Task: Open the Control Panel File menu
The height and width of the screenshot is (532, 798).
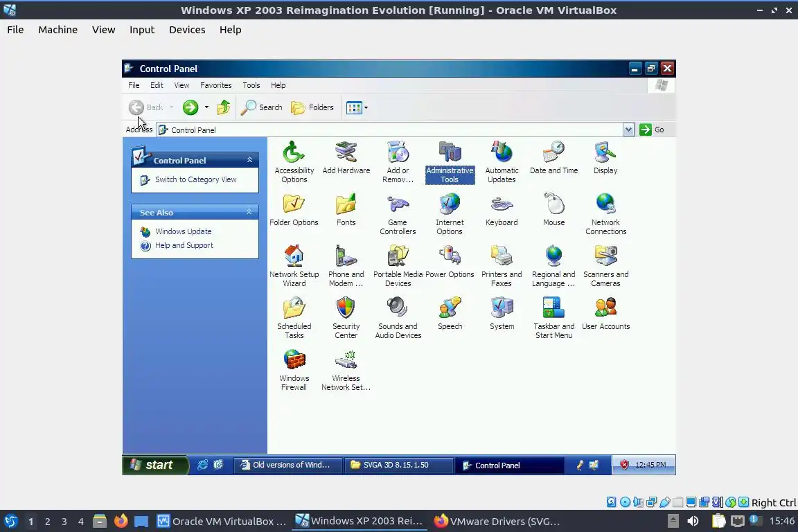Action: (134, 85)
